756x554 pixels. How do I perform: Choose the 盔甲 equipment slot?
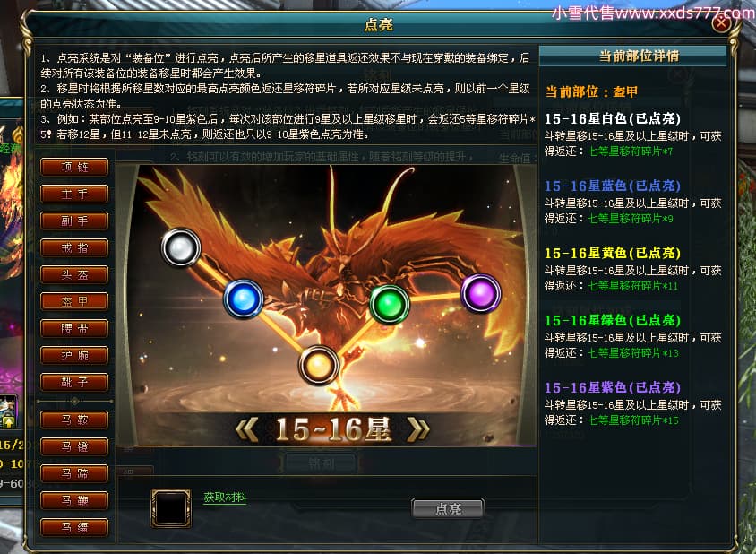point(74,301)
